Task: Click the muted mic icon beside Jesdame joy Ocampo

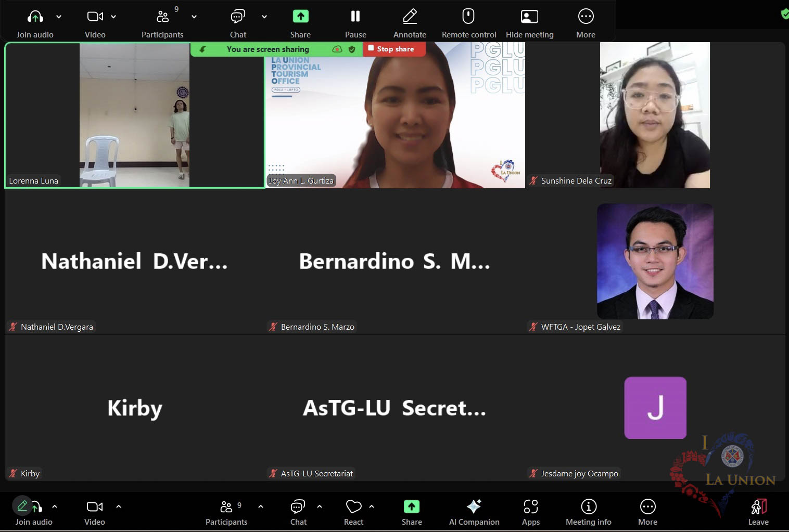Action: [x=533, y=473]
